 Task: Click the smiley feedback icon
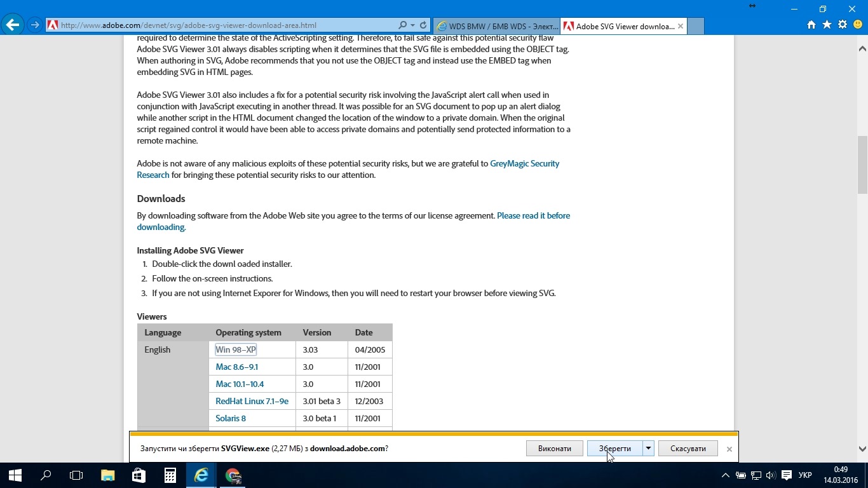858,25
